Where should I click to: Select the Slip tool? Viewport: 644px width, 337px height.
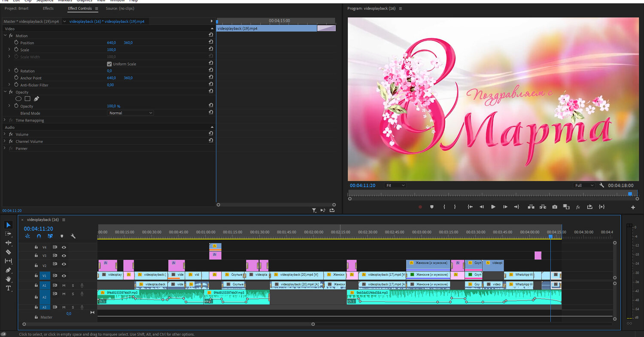coord(9,261)
